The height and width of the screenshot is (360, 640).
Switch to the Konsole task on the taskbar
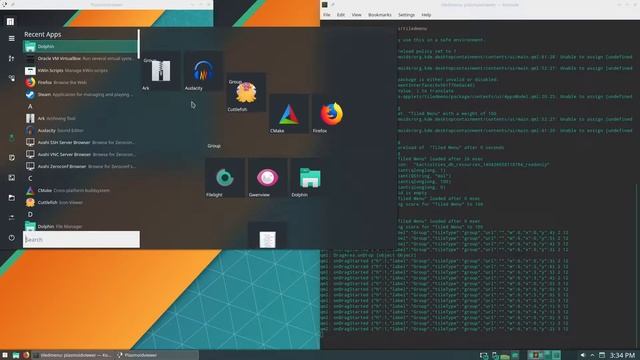coord(72,355)
